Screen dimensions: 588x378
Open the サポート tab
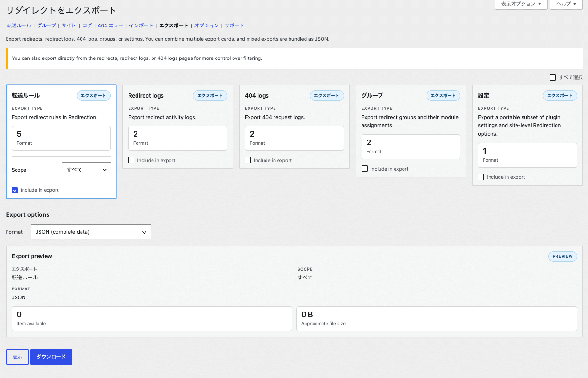(x=234, y=25)
